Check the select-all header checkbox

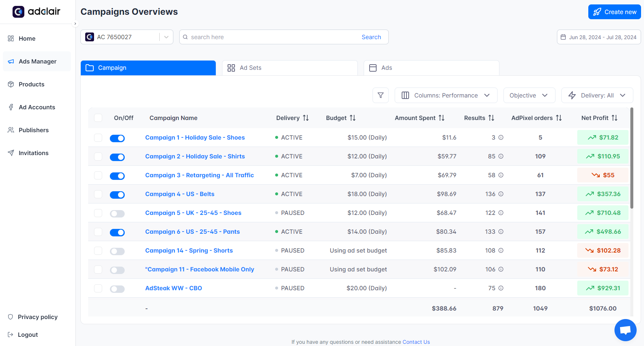[98, 118]
